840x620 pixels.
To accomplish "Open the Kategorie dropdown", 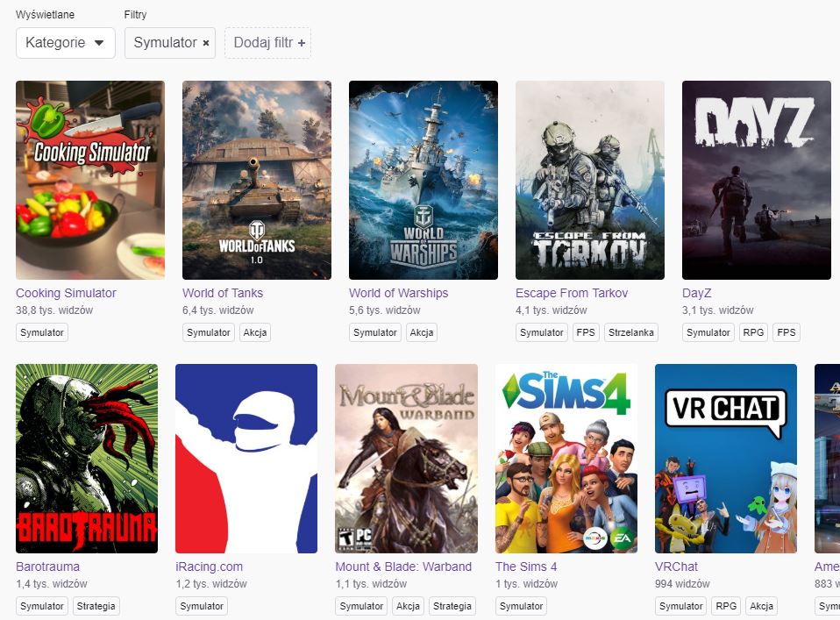I will 66,43.
